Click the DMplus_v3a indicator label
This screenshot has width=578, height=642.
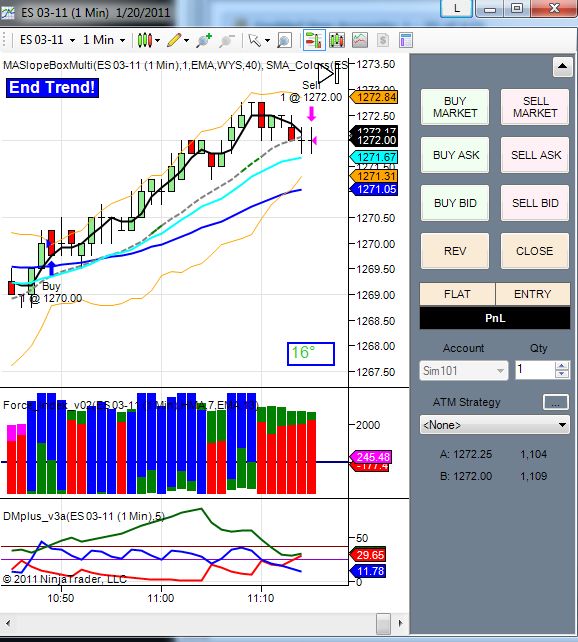point(84,516)
